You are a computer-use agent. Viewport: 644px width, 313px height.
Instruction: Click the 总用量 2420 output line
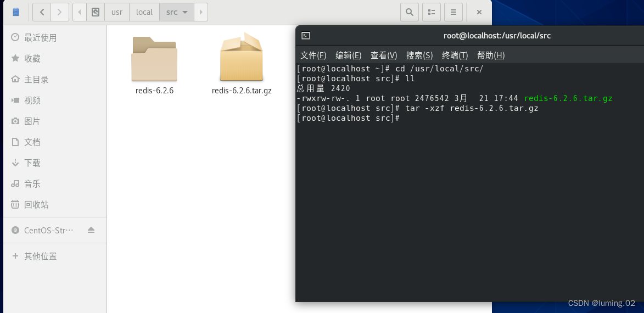point(323,88)
